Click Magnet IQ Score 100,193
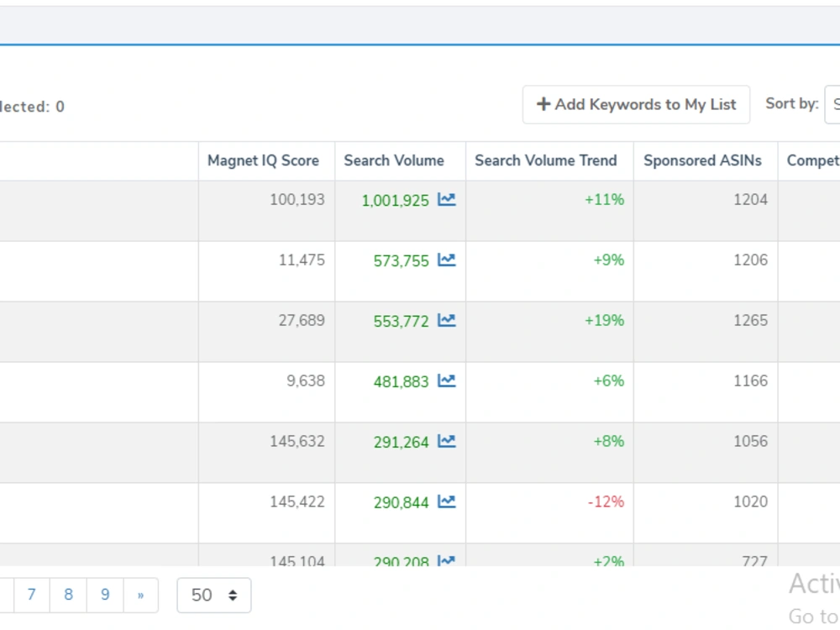Screen dimensions: 840x630 tap(297, 200)
